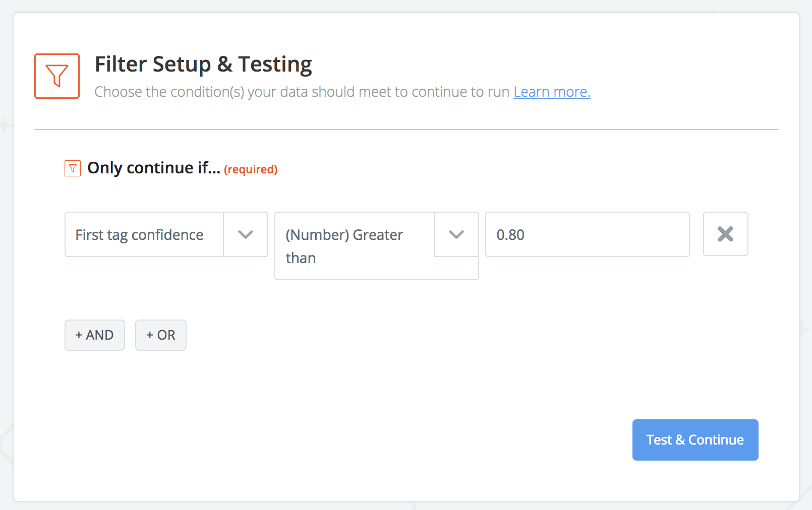Viewport: 812px width, 510px height.
Task: Open the Greater than operator dropdown arrow
Action: coord(456,234)
